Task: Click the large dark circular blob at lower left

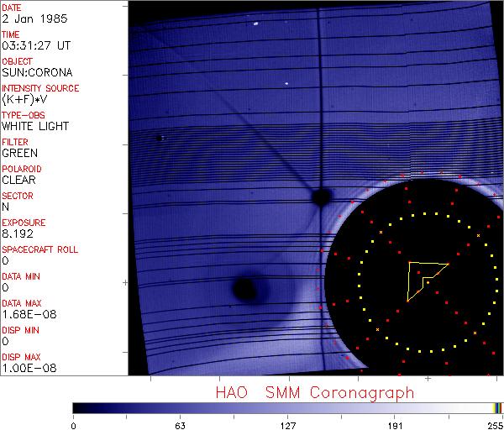Action: pos(244,290)
